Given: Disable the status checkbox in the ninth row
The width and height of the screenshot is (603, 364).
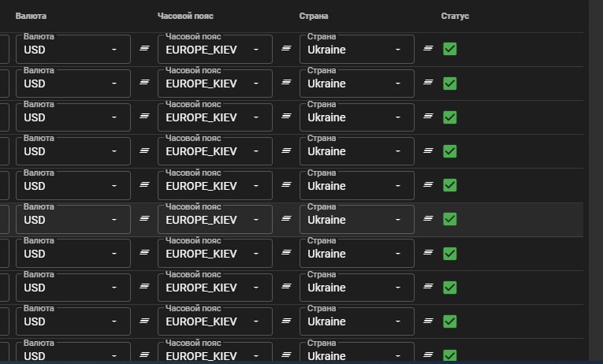Looking at the screenshot, I should pos(450,321).
